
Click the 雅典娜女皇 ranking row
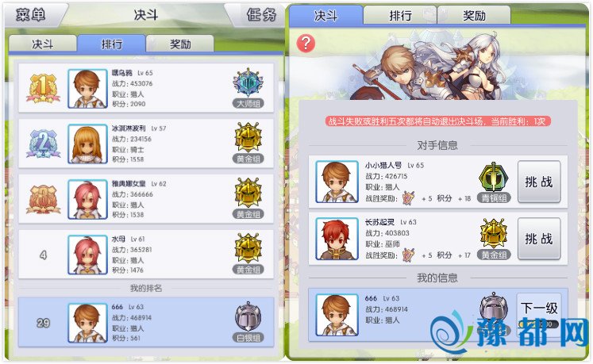click(146, 199)
